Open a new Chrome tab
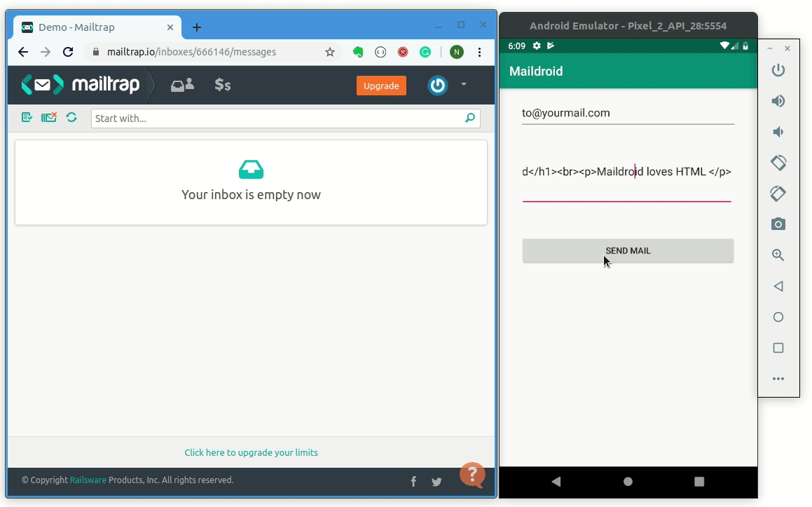The image size is (812, 507). pos(197,27)
